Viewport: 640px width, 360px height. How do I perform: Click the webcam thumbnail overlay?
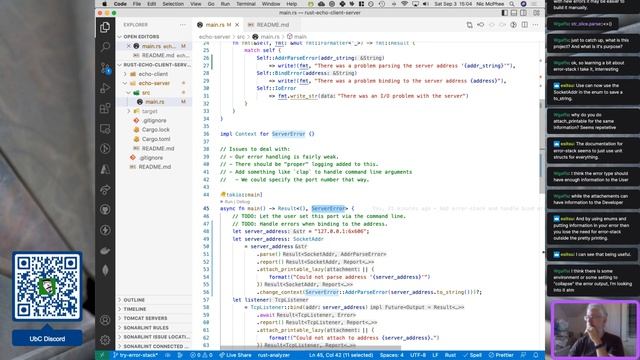[594, 330]
